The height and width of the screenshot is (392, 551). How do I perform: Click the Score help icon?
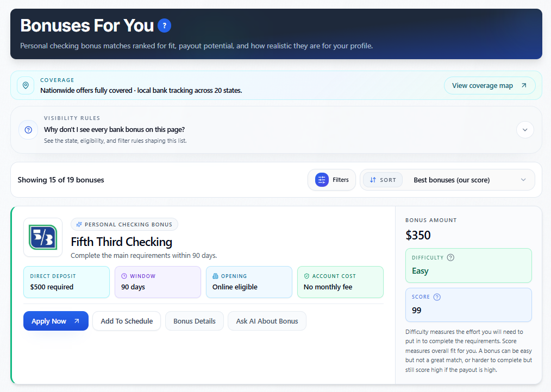pos(437,297)
